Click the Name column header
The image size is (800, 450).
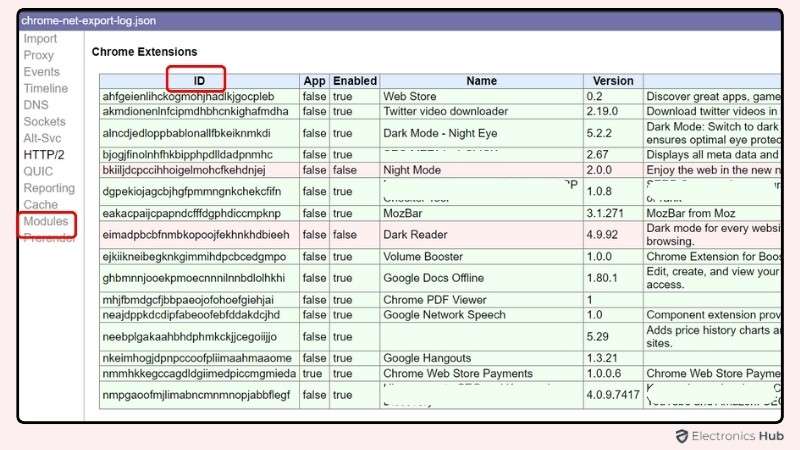[481, 81]
